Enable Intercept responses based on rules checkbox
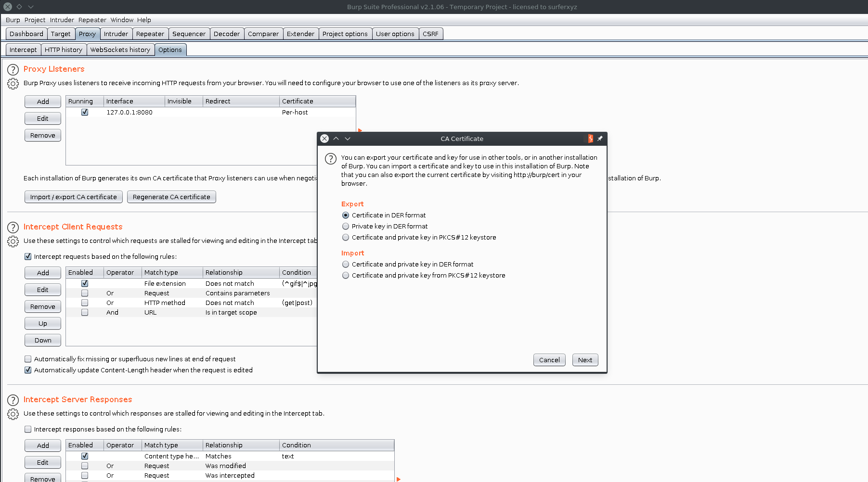Image resolution: width=868 pixels, height=482 pixels. [x=28, y=429]
